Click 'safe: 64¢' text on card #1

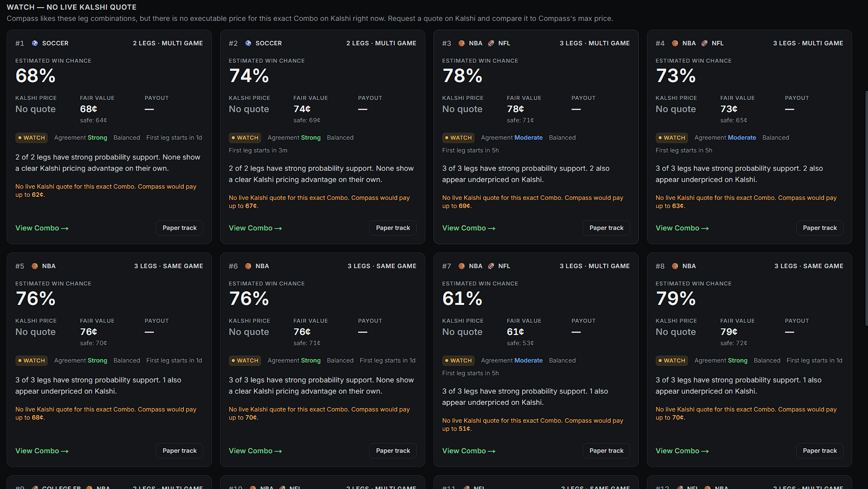pyautogui.click(x=93, y=120)
